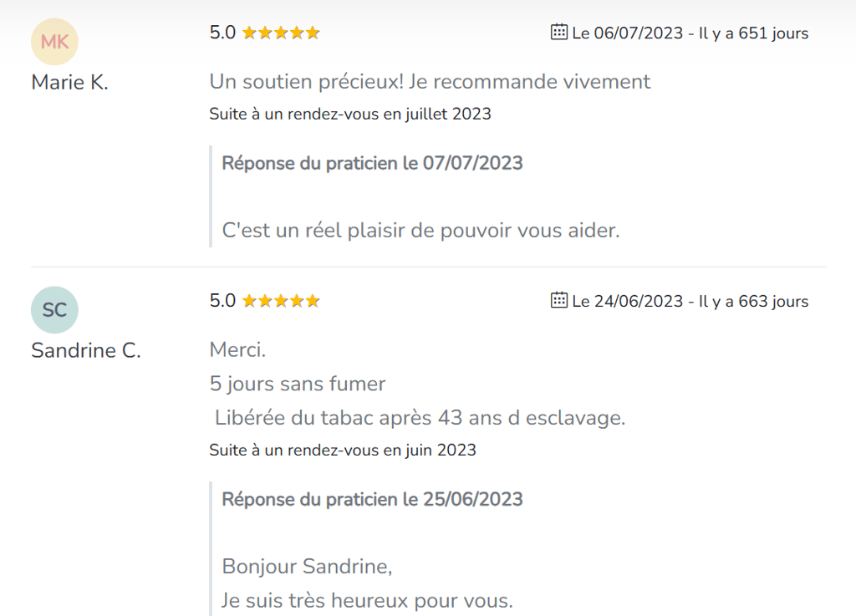Click calendar icon beside 24/06/2023 date
The height and width of the screenshot is (616, 856).
click(559, 300)
